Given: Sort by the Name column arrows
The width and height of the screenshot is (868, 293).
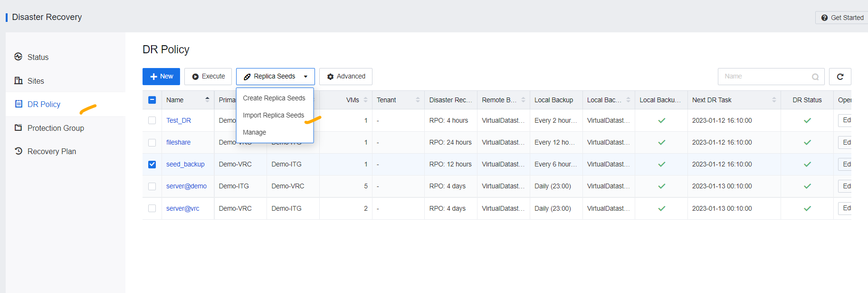Looking at the screenshot, I should [207, 100].
